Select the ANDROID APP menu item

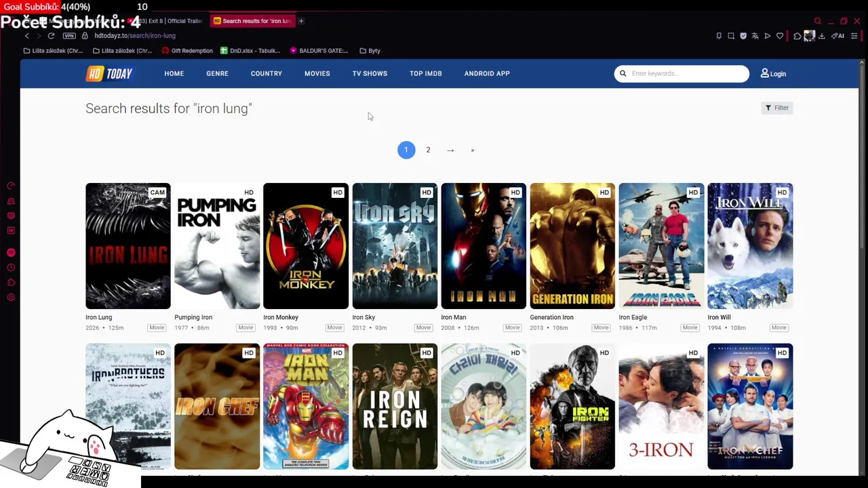point(487,73)
